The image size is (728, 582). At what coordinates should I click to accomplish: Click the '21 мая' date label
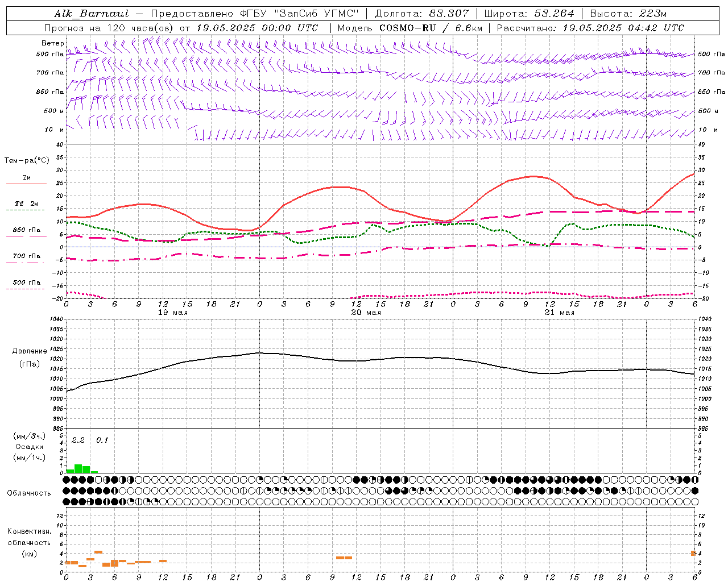[x=560, y=313]
